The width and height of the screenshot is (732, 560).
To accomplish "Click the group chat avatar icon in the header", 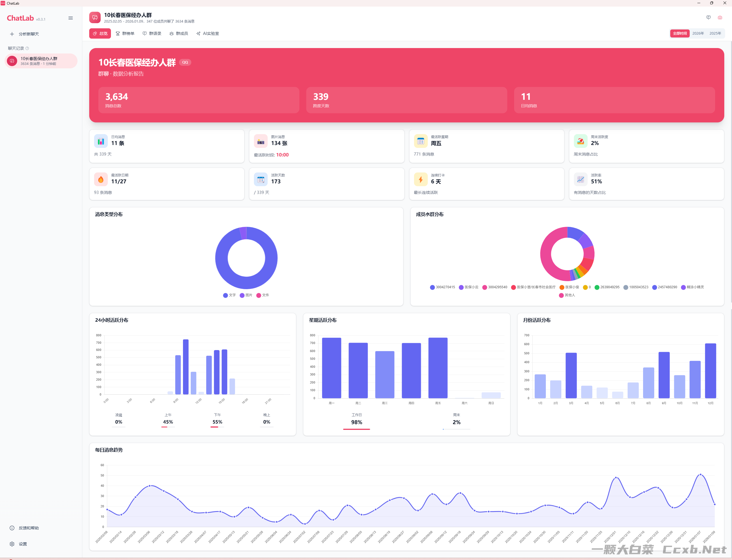I will [x=95, y=18].
